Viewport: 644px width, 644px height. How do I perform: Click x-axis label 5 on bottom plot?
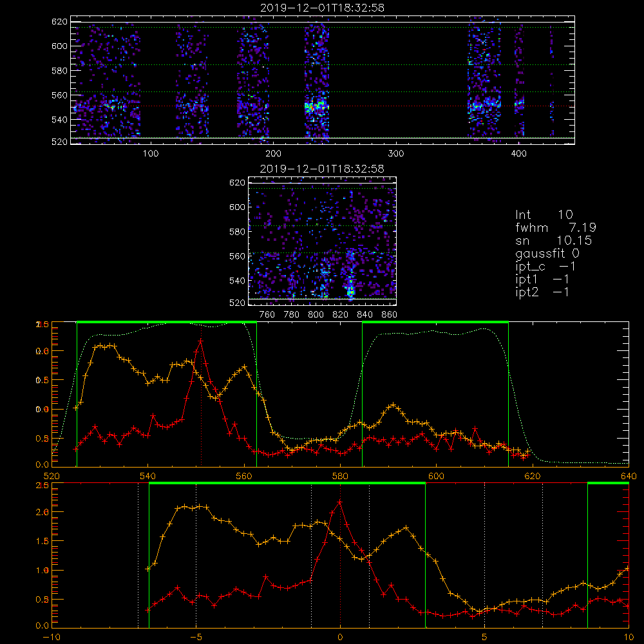484,637
